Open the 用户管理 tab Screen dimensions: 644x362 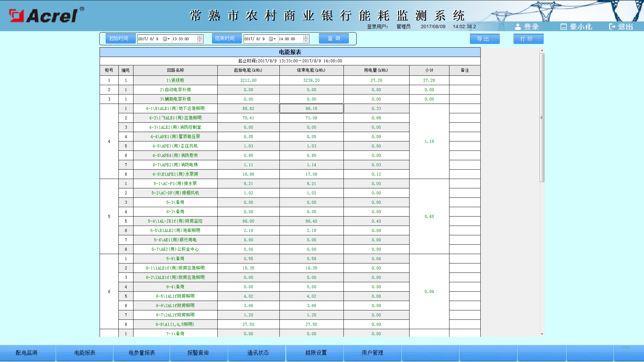[x=372, y=353]
